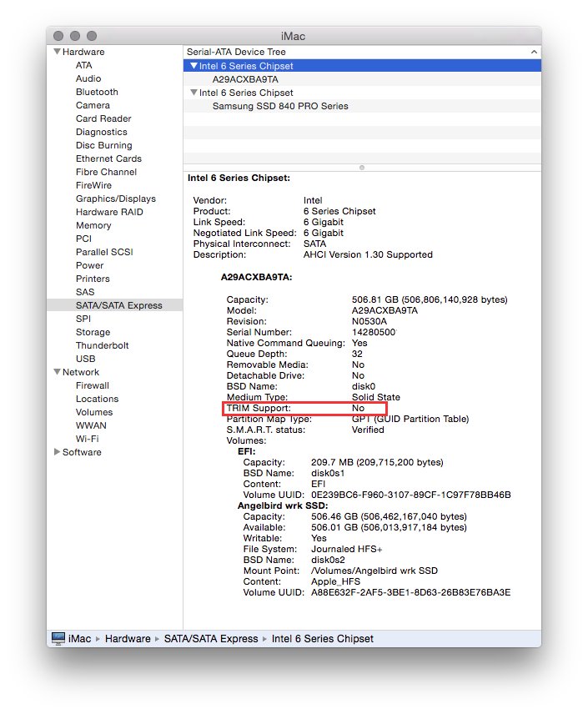
Task: Click the Software heading in sidebar
Action: [82, 452]
